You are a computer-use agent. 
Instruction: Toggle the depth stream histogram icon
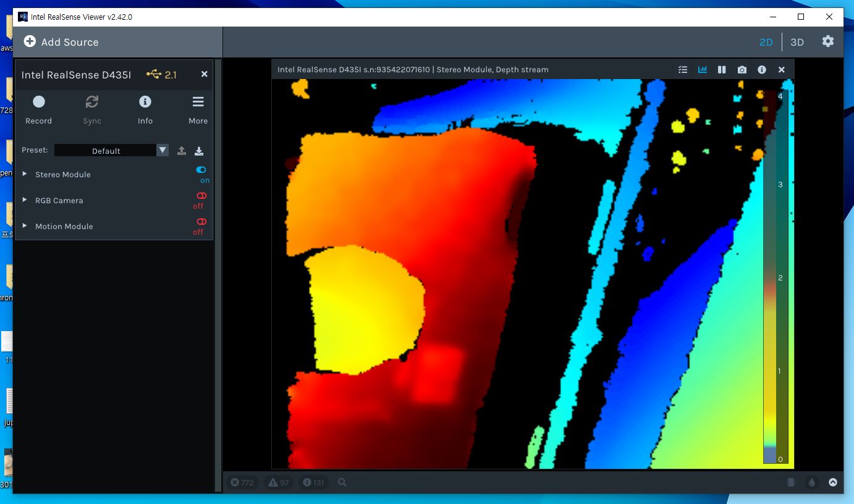pyautogui.click(x=703, y=70)
